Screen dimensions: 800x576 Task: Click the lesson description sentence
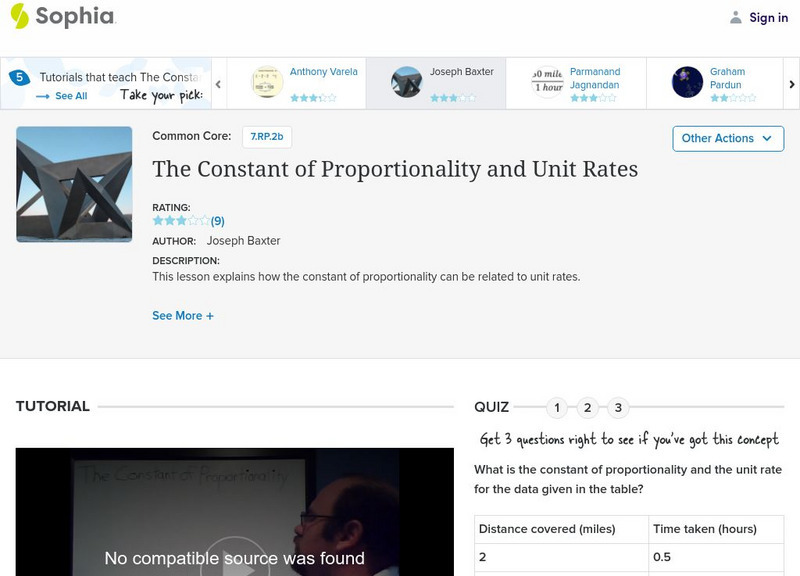pos(366,277)
